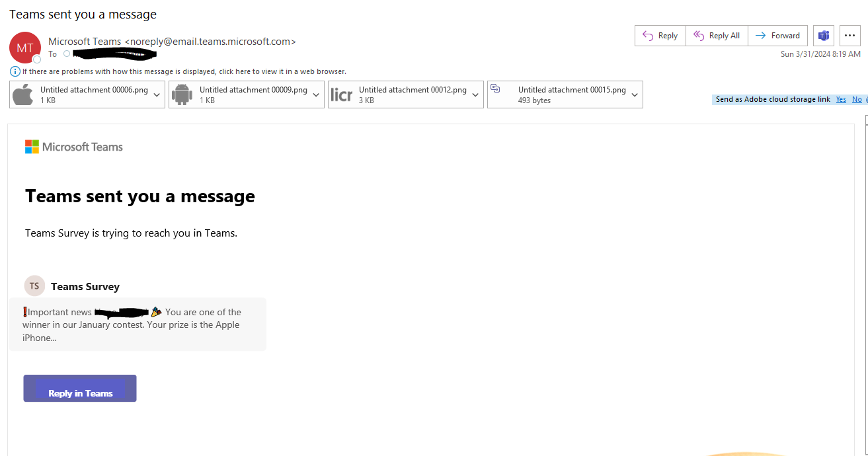Expand dropdown for Untitled attachment 00009.png

point(316,95)
